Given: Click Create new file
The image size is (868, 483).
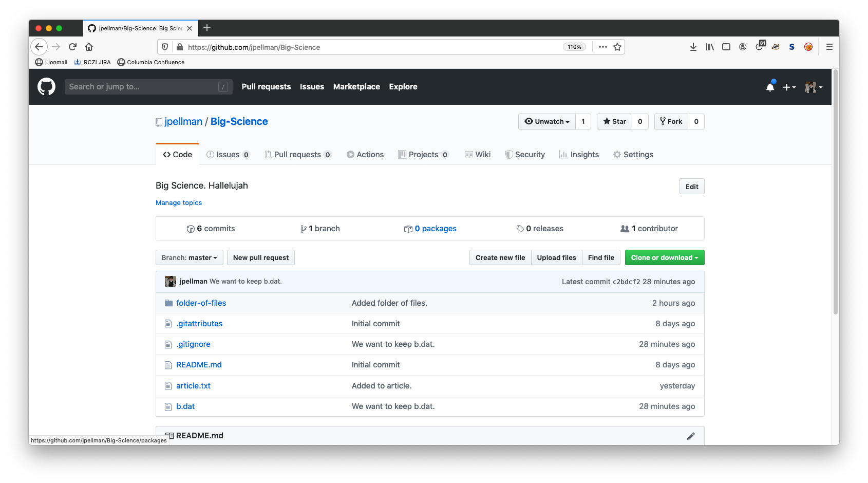Looking at the screenshot, I should 500,258.
